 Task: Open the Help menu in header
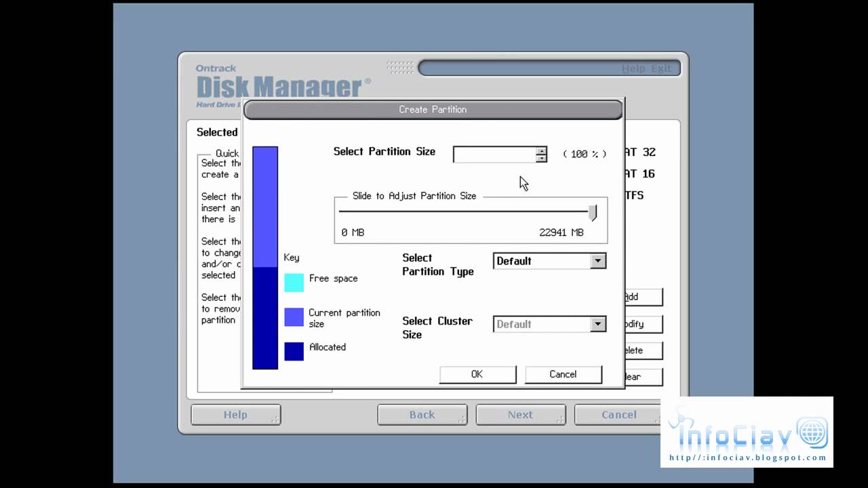tap(633, 68)
